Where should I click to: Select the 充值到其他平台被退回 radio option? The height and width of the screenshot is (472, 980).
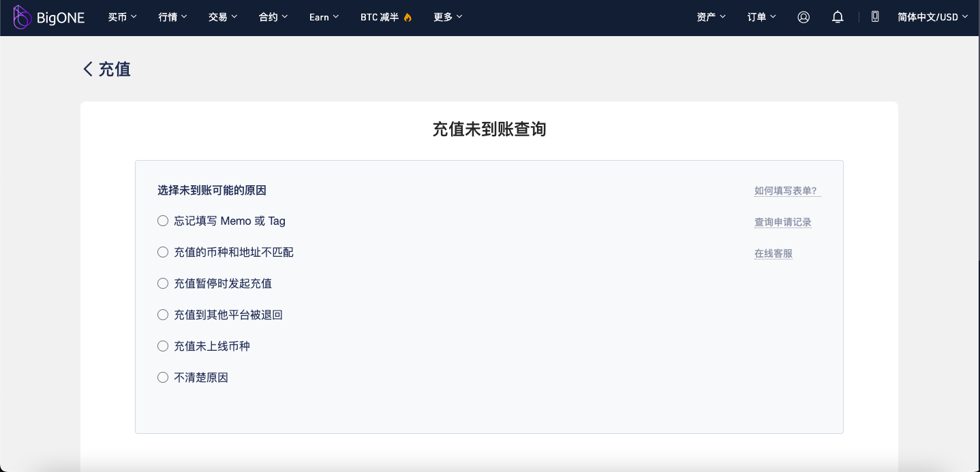click(163, 315)
